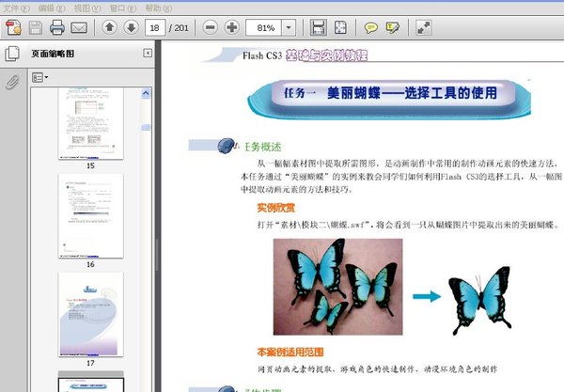
Task: Switch to full screen read mode
Action: click(423, 27)
